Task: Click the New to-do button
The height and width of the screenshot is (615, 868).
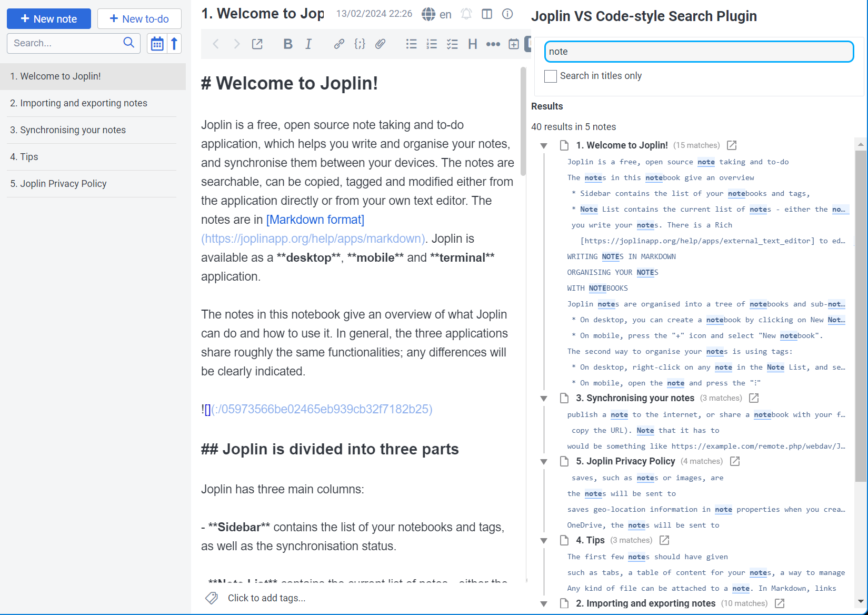Action: pyautogui.click(x=139, y=19)
